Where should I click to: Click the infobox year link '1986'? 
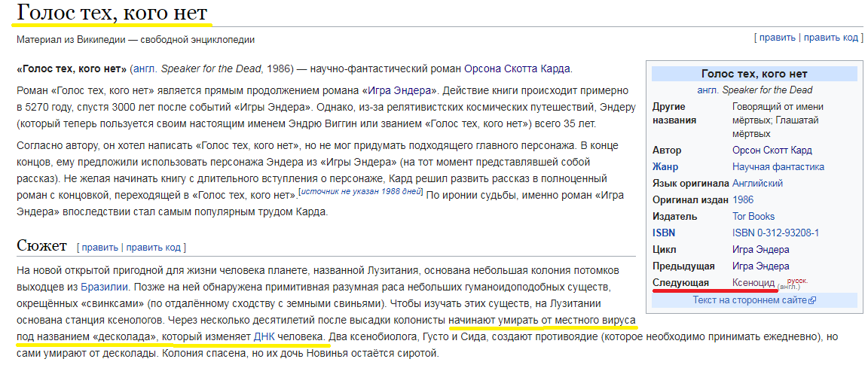point(743,199)
